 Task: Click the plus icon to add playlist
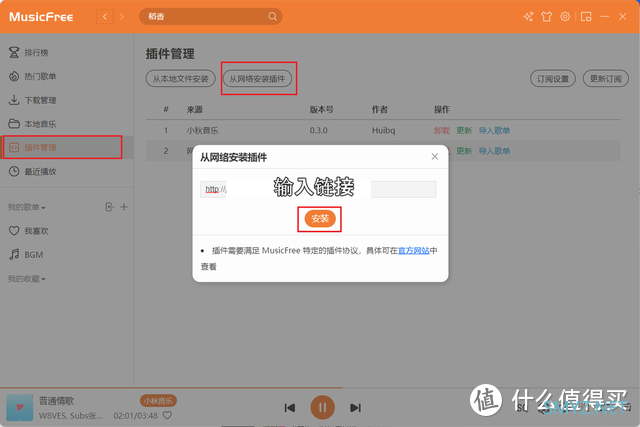[124, 207]
